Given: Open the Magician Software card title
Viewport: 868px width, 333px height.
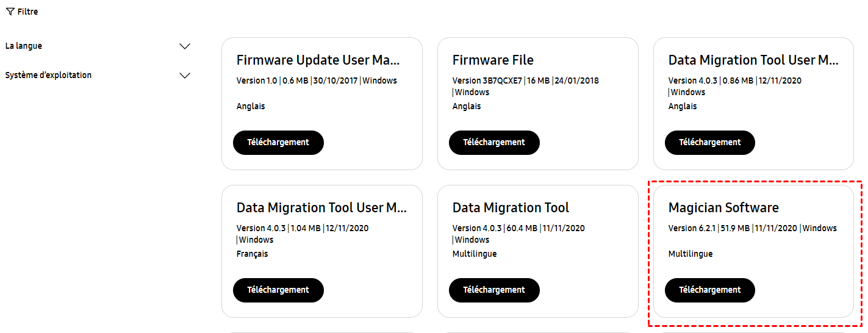Looking at the screenshot, I should [723, 207].
